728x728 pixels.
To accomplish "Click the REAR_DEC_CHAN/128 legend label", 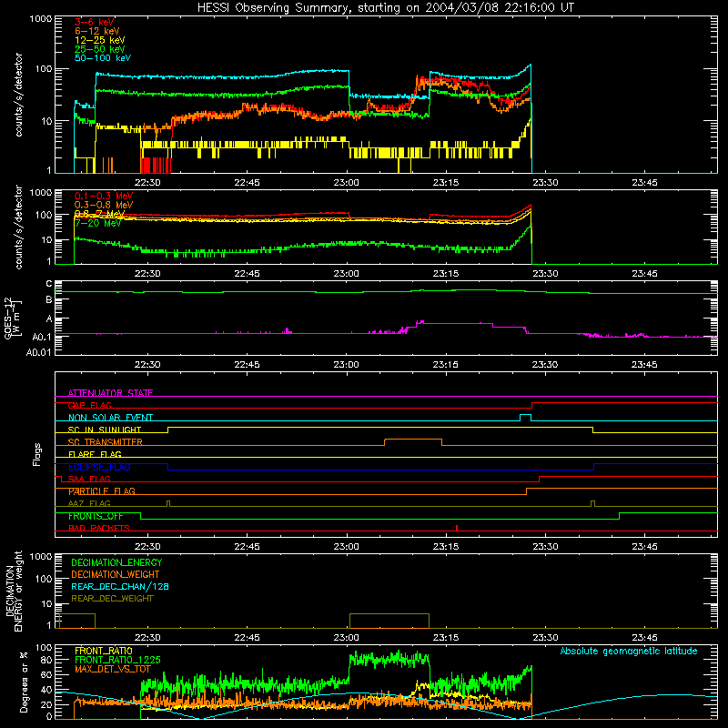I will [120, 587].
